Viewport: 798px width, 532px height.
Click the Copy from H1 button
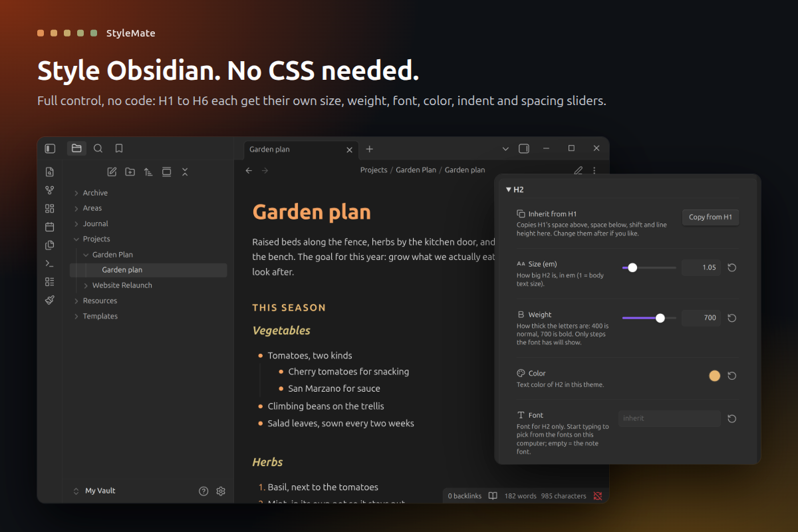click(710, 217)
